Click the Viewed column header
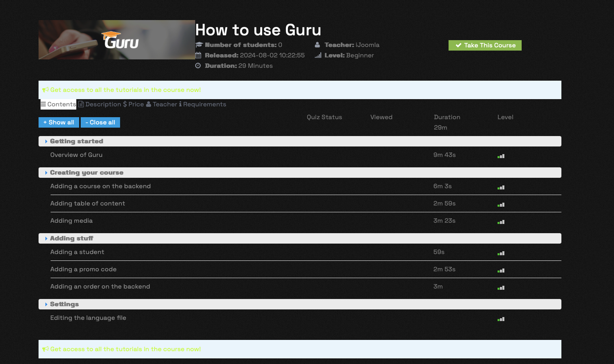 click(x=381, y=117)
